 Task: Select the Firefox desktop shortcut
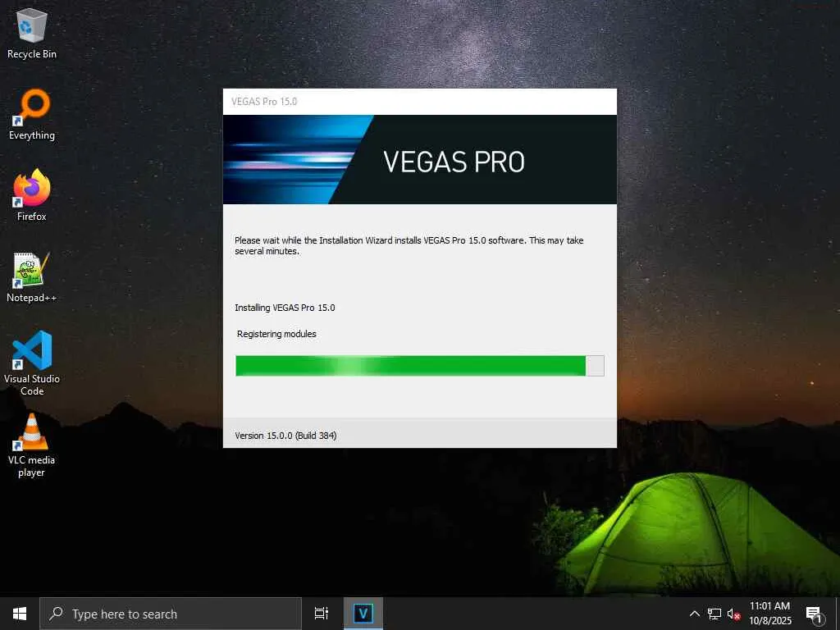point(32,195)
